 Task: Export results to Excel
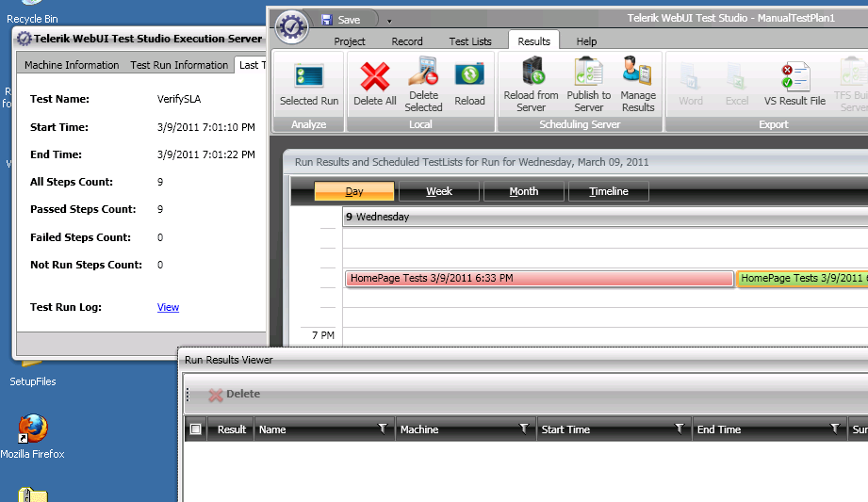tap(737, 85)
